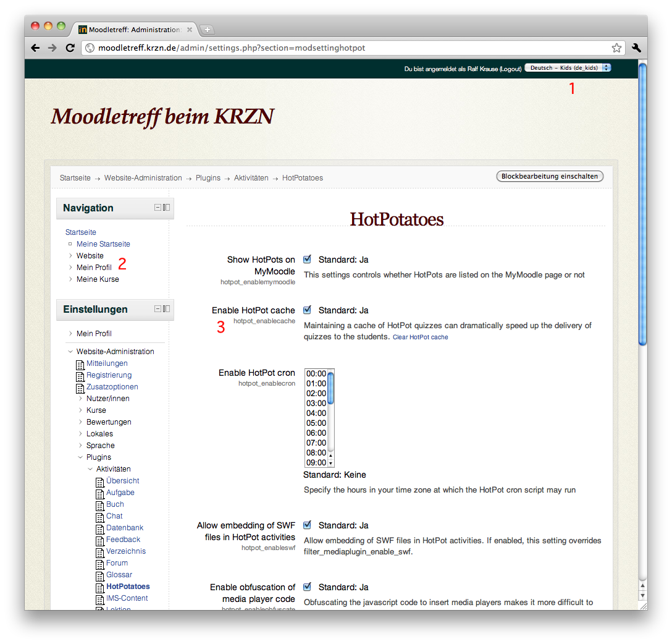Open Startseite in the breadcrumb
The height and width of the screenshot is (644, 672).
(75, 178)
